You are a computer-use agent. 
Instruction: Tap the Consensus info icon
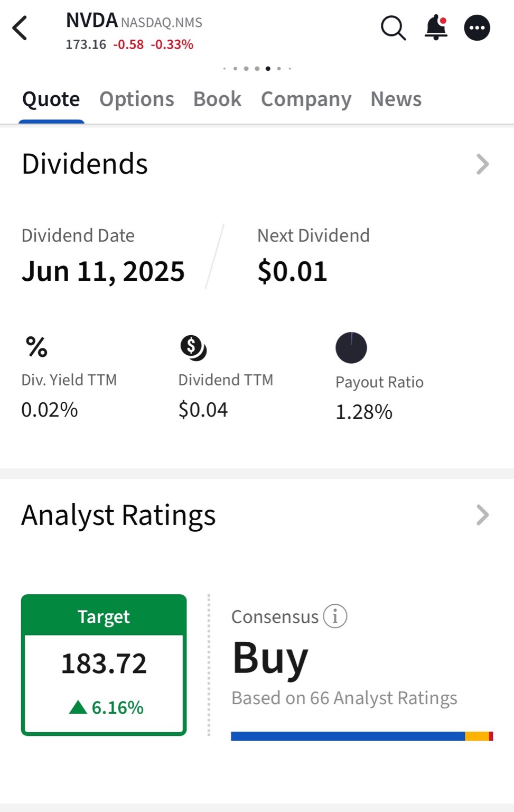[x=335, y=616]
